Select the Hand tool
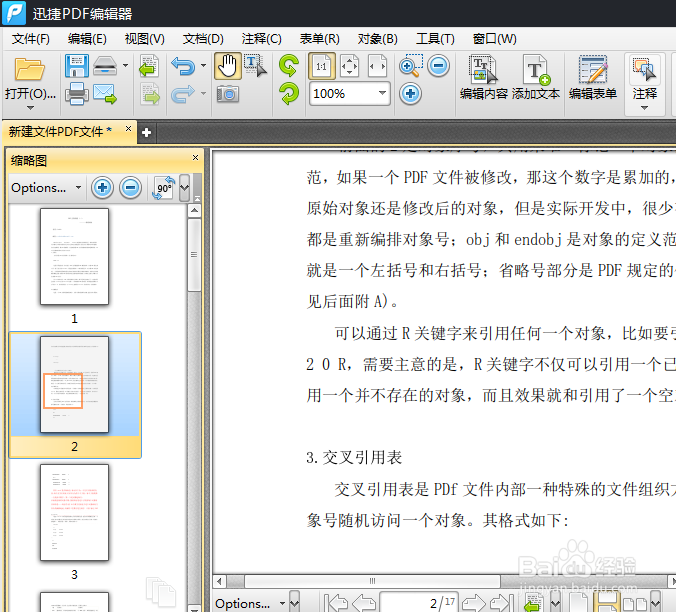This screenshot has width=676, height=612. coord(228,66)
